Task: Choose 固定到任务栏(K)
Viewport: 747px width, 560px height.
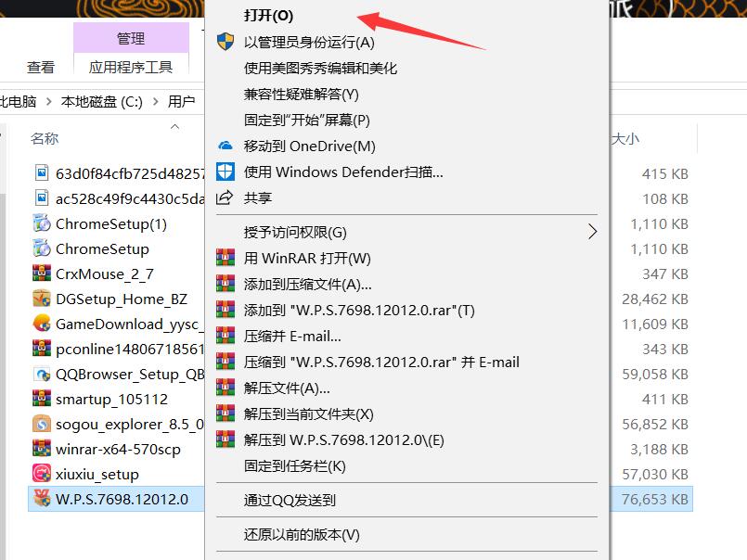Action: pyautogui.click(x=294, y=465)
